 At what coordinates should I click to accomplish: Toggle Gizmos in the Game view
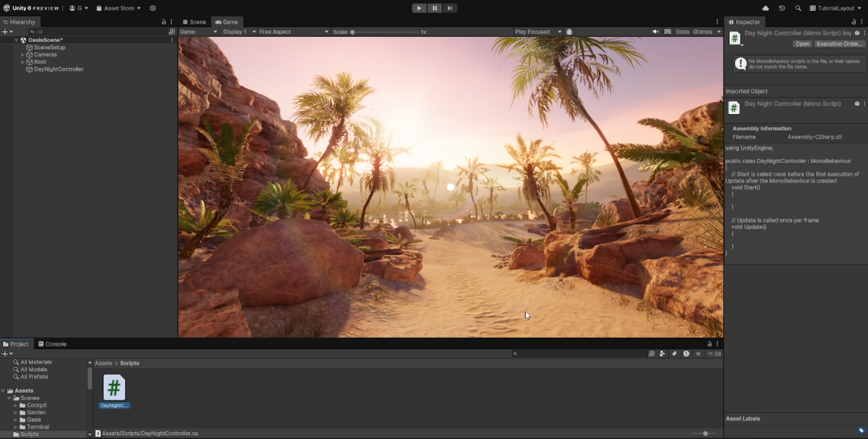tap(702, 32)
